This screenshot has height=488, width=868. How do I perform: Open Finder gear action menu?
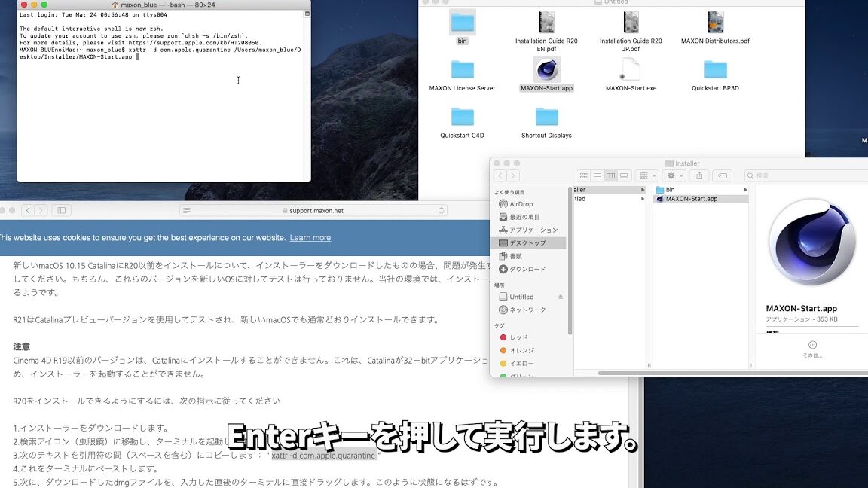click(x=675, y=175)
